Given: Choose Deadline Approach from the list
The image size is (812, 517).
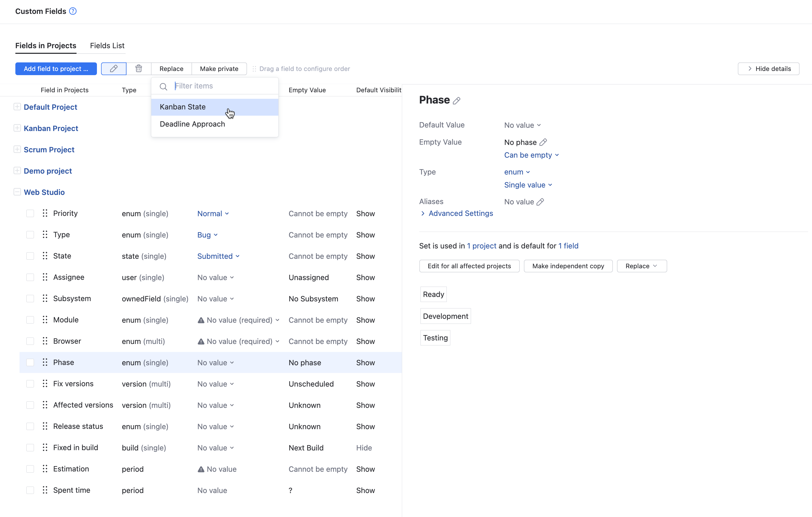Looking at the screenshot, I should tap(192, 124).
